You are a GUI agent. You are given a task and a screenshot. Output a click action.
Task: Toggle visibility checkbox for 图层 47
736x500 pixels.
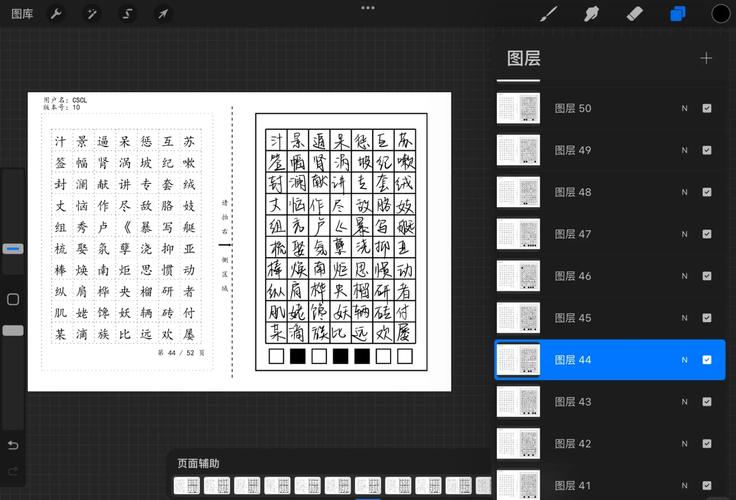707,234
